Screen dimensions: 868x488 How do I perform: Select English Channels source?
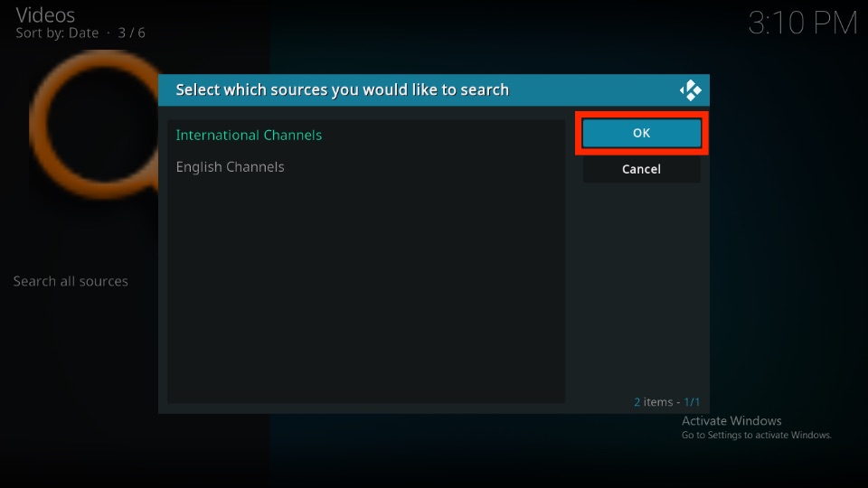pos(366,167)
